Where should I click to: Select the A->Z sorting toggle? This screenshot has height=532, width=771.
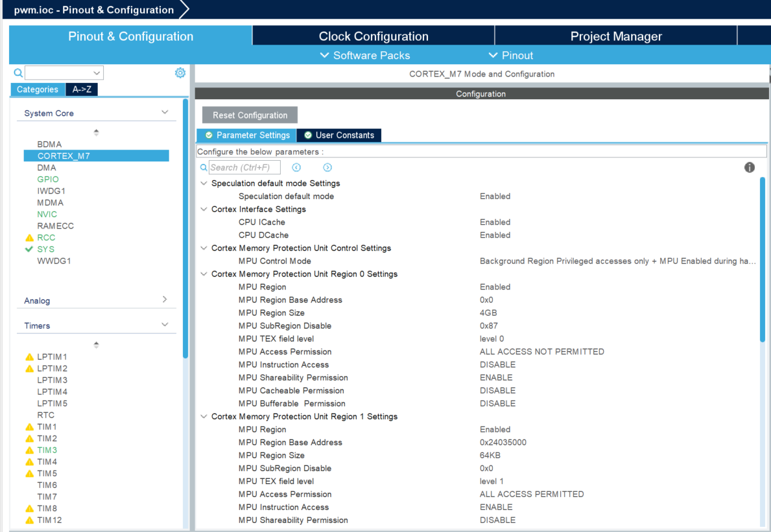(81, 89)
